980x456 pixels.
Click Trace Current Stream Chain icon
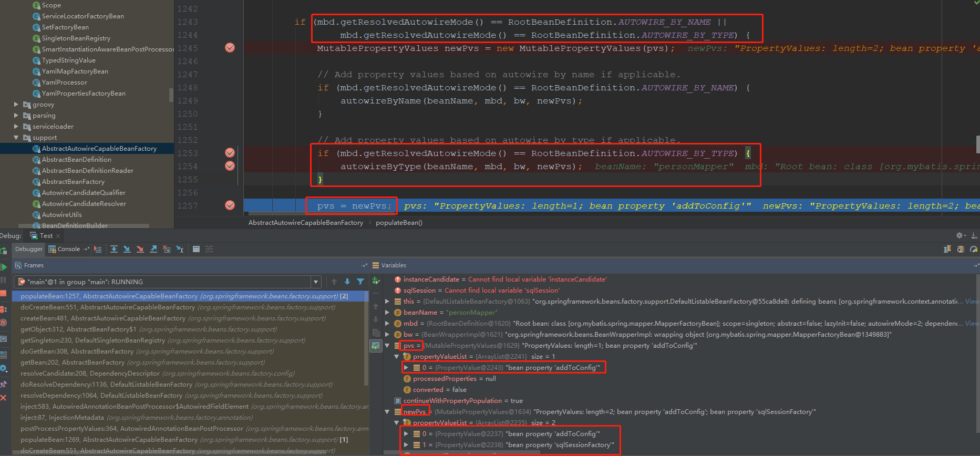pyautogui.click(x=209, y=249)
